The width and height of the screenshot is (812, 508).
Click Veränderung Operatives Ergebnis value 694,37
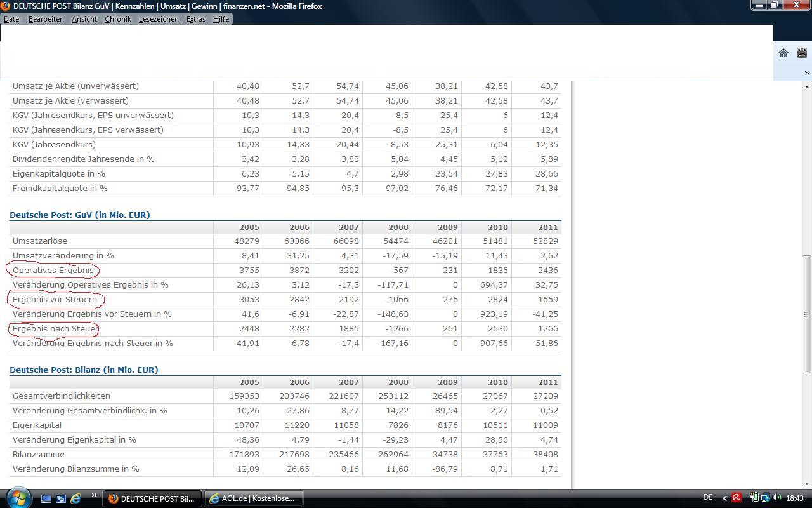(x=493, y=284)
